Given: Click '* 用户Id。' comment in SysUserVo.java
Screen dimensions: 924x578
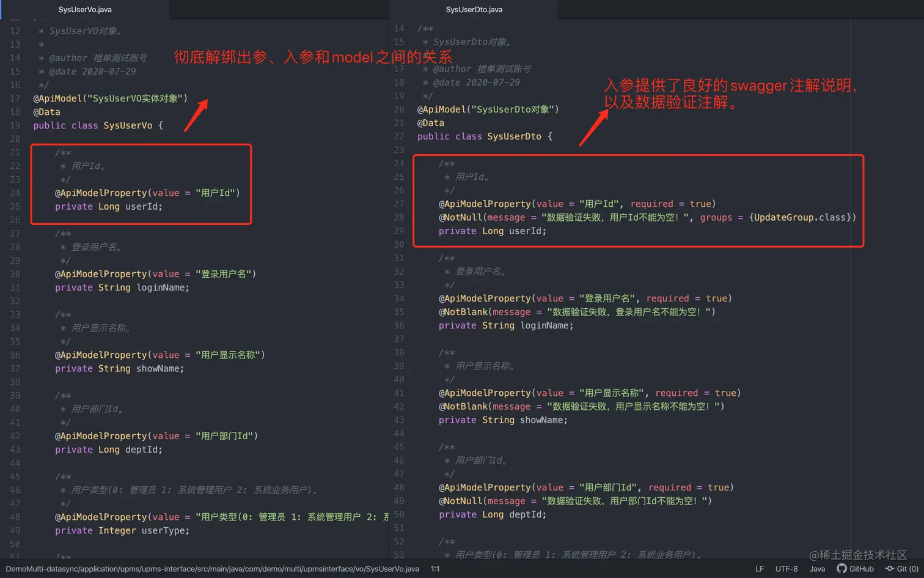Looking at the screenshot, I should click(x=83, y=166).
